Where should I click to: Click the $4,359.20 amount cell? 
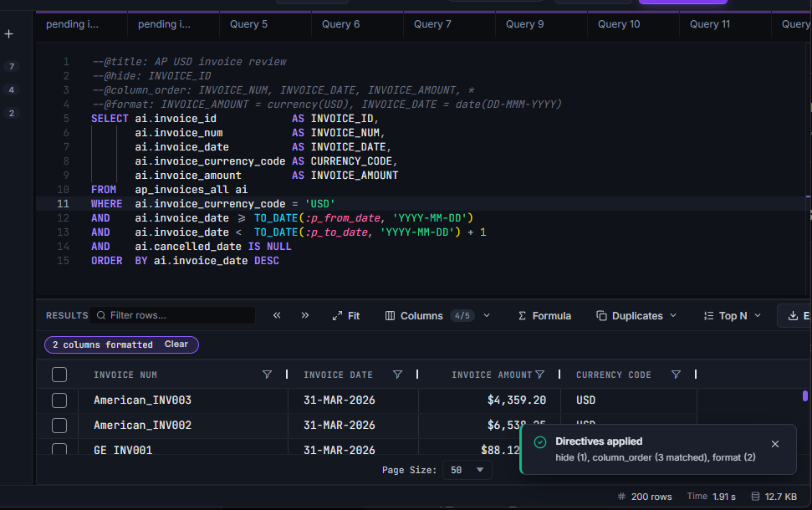516,400
